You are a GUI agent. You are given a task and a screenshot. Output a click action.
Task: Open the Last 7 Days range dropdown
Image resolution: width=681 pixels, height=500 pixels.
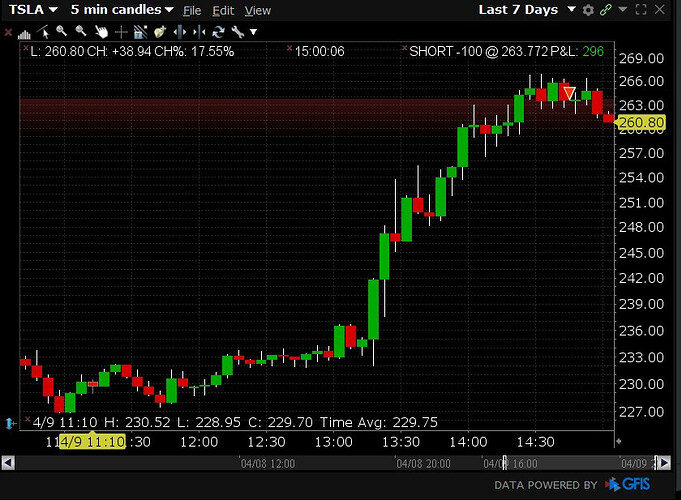point(527,10)
